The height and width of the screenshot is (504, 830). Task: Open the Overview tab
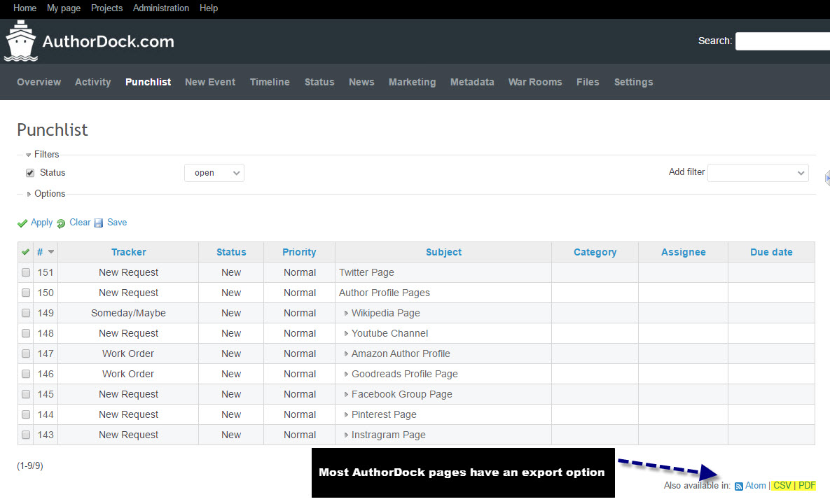[39, 82]
